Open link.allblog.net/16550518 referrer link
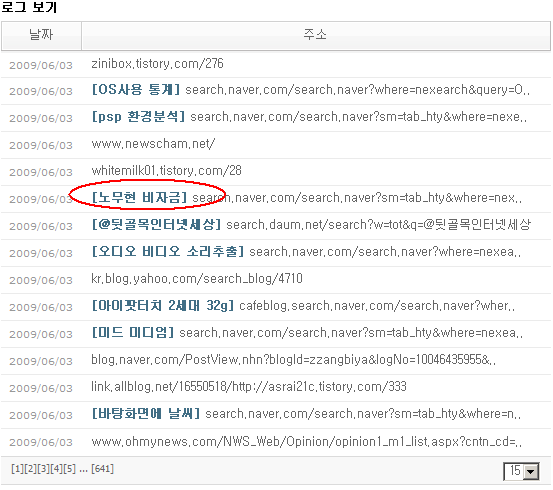This screenshot has width=553, height=490. 249,387
